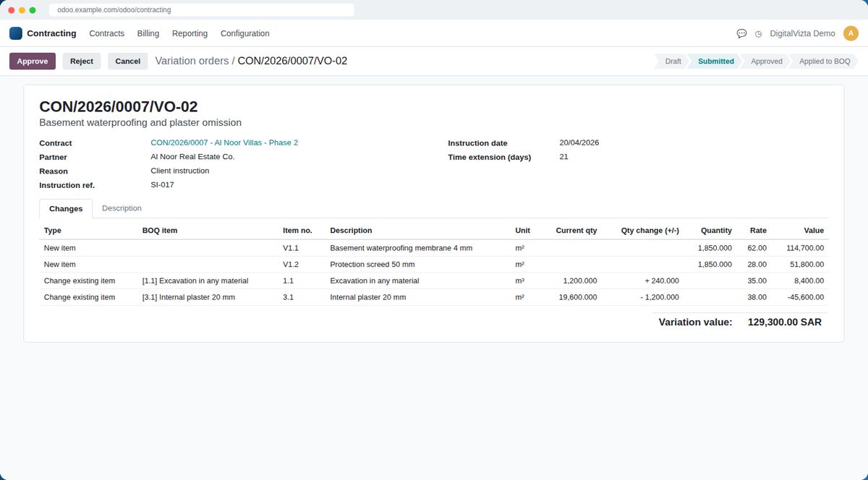This screenshot has height=480, width=868.
Task: Click the 35.00 rate cell
Action: click(757, 280)
